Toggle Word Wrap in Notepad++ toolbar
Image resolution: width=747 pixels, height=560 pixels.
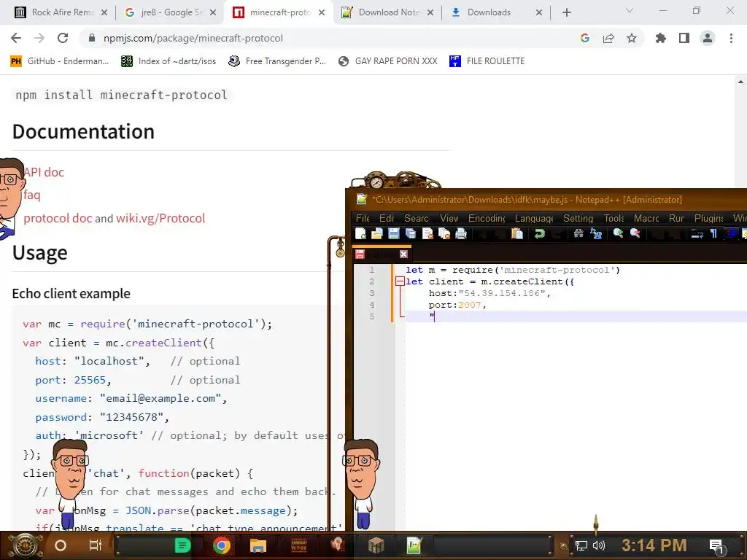(697, 233)
